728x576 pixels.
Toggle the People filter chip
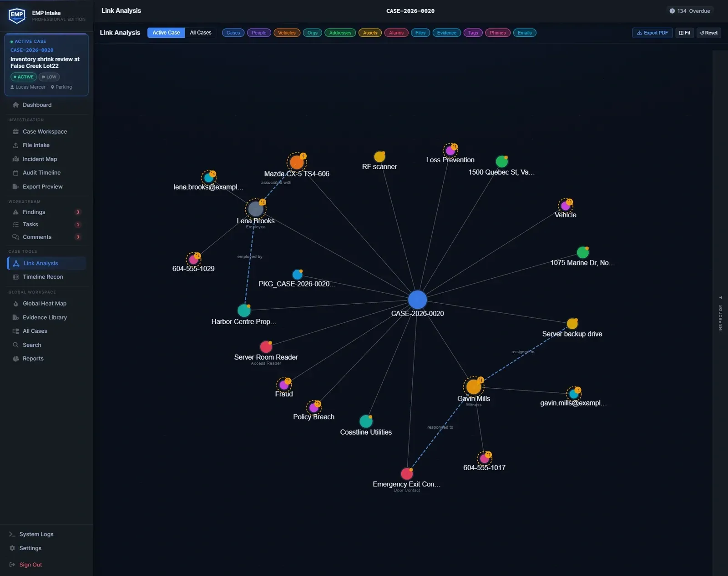point(259,33)
